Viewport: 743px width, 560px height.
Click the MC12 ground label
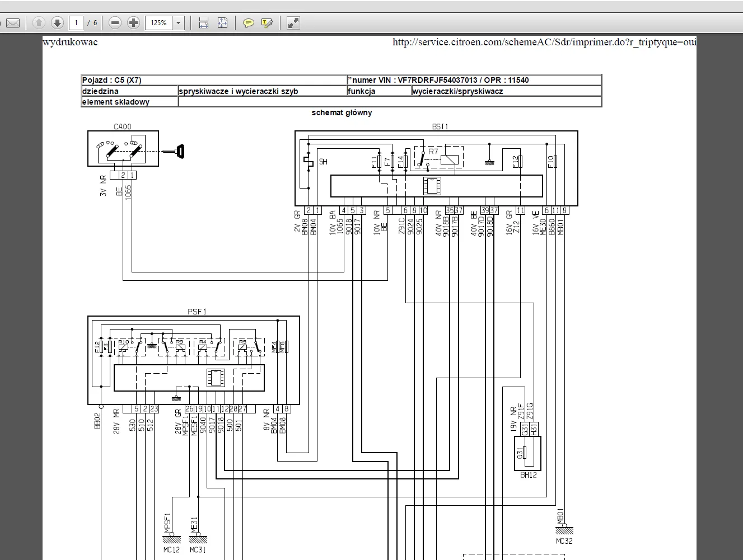coord(171,550)
